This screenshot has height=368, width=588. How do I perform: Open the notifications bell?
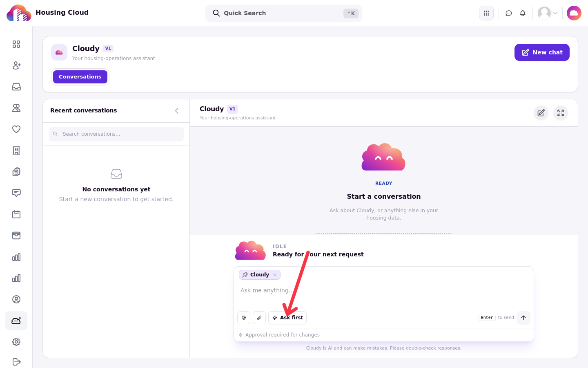point(523,13)
